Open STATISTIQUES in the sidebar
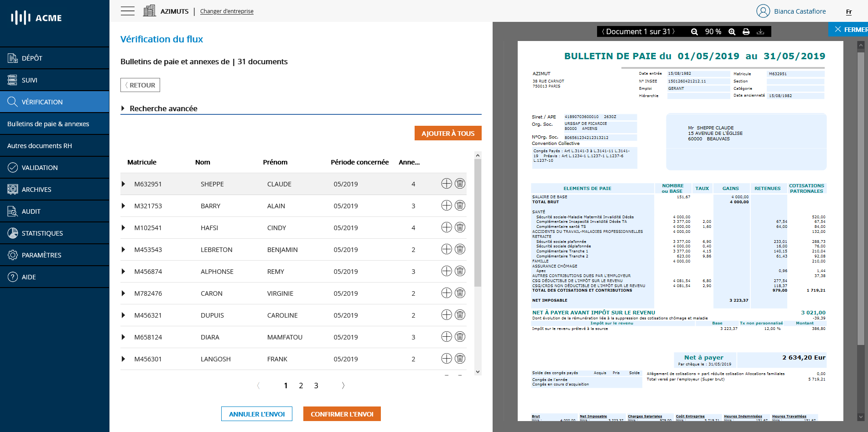 [x=42, y=233]
